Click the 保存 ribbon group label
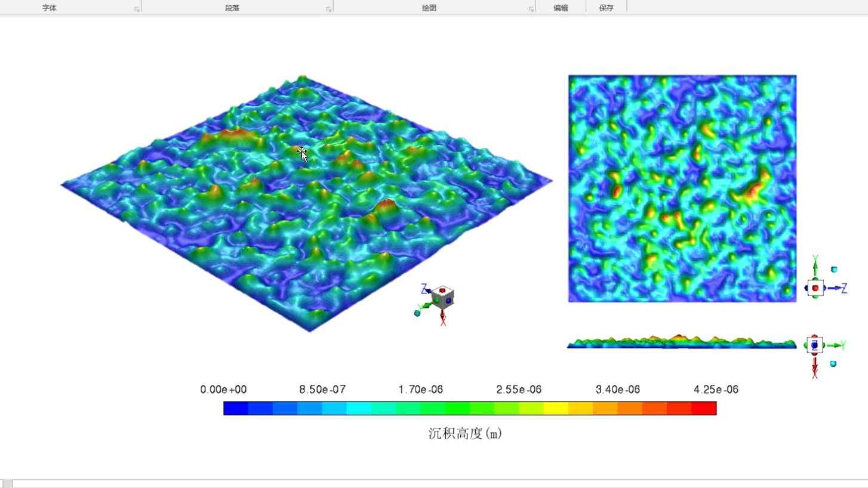 point(607,8)
